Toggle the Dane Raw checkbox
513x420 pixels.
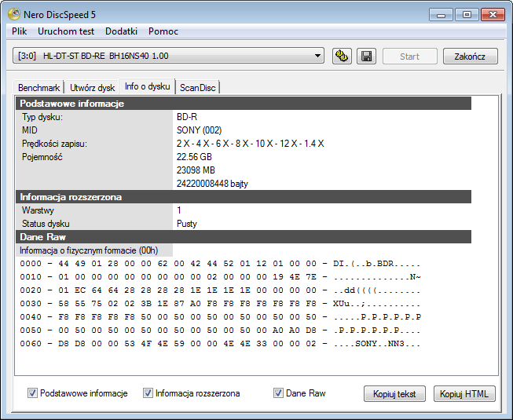click(x=278, y=393)
